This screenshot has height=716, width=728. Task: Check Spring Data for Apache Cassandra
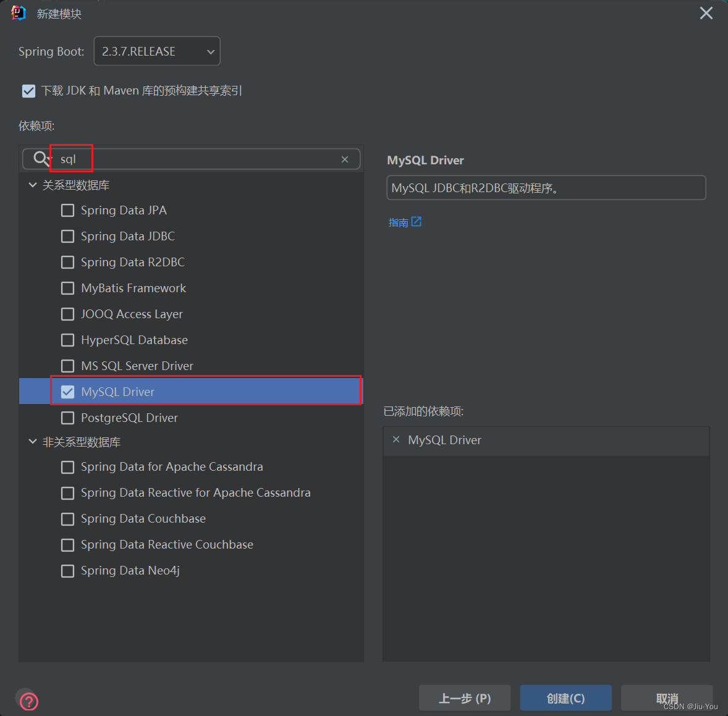click(x=68, y=467)
